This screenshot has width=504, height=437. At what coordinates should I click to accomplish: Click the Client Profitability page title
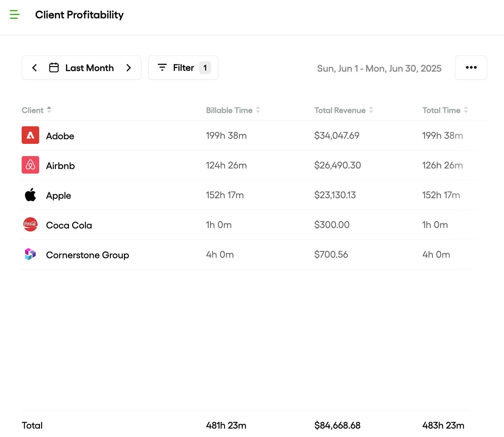79,15
